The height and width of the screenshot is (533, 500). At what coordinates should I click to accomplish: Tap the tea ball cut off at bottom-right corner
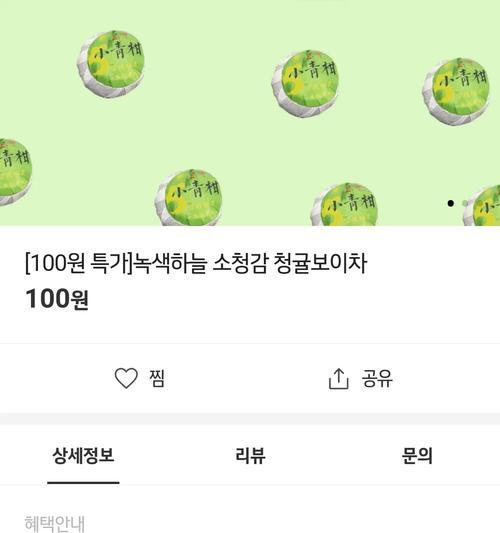pyautogui.click(x=481, y=205)
